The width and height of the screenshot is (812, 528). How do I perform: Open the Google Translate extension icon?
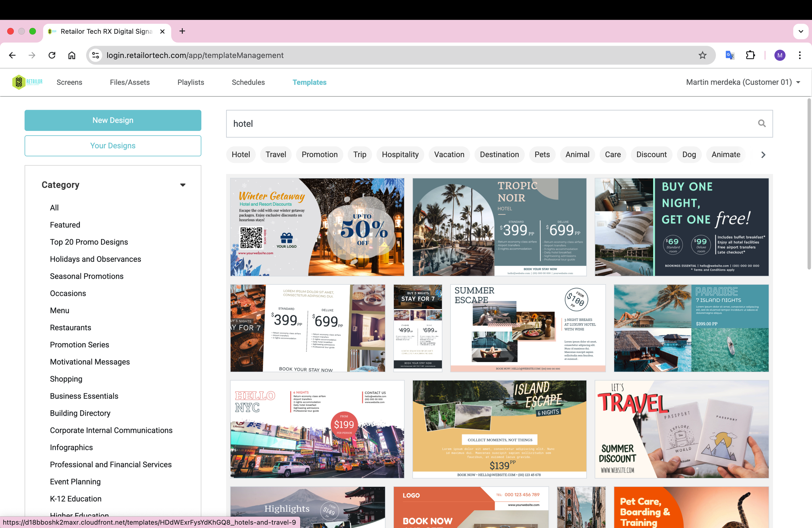point(730,55)
